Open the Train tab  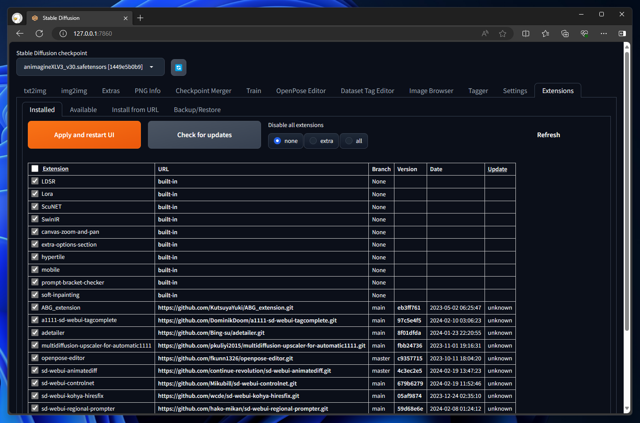click(x=253, y=91)
